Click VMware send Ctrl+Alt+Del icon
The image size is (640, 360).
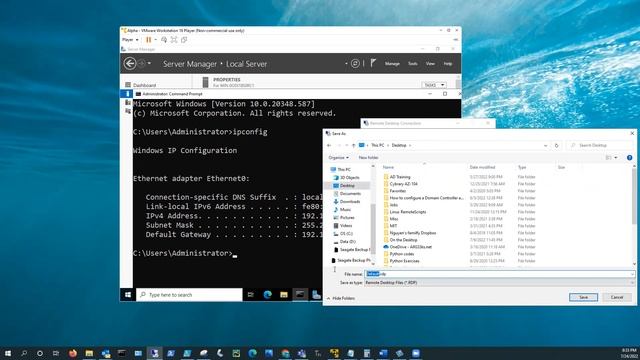coord(164,40)
